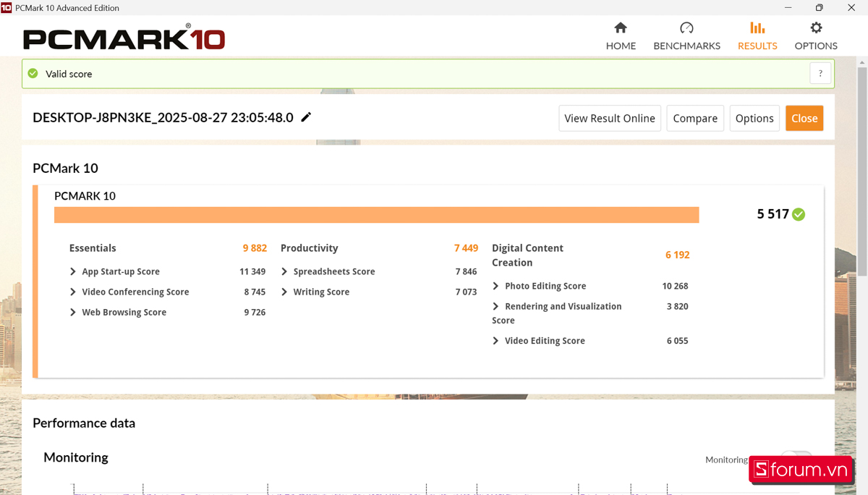Viewport: 868px width, 495px height.
Task: Click the Essentials score 9 882
Action: click(255, 247)
